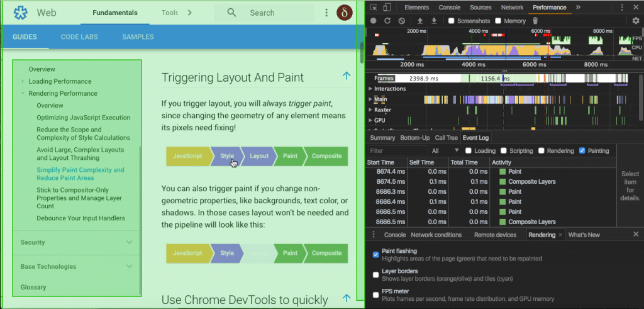Screen dimensions: 644x309
Task: Check the Layer borders checkbox
Action: pyautogui.click(x=375, y=275)
